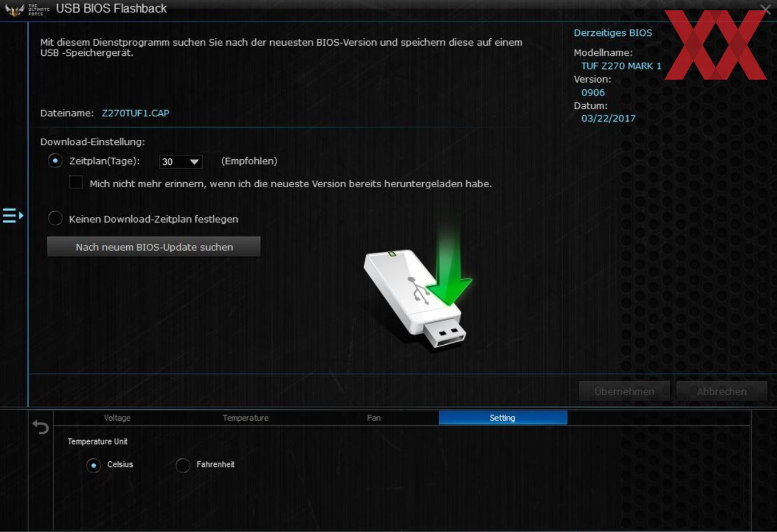Image resolution: width=777 pixels, height=532 pixels.
Task: Open the side menu list icon
Action: 13,215
